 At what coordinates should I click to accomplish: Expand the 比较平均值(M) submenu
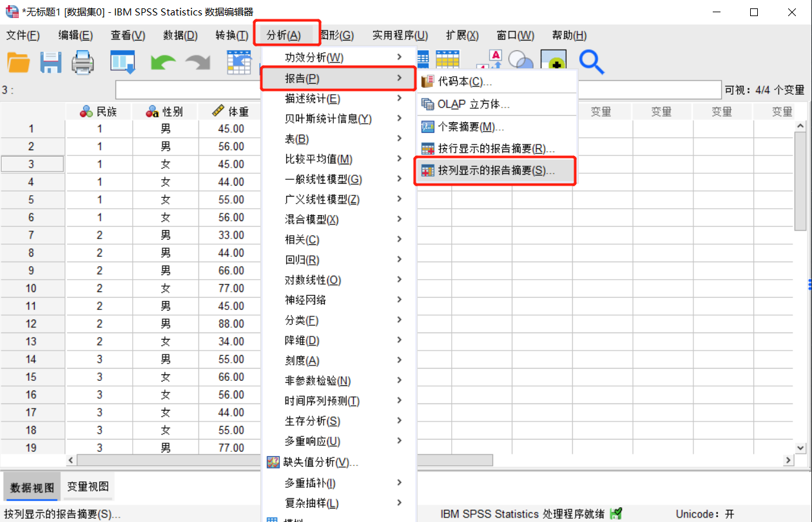339,159
